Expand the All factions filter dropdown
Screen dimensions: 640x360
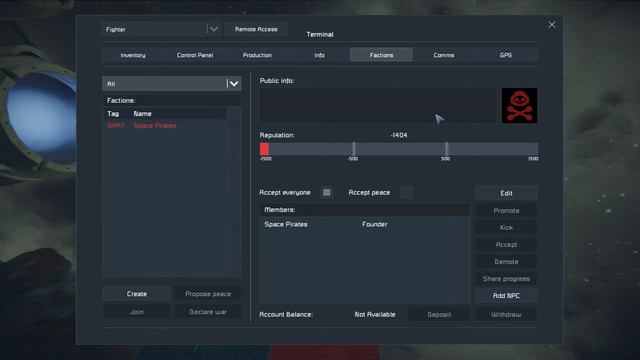pyautogui.click(x=171, y=84)
